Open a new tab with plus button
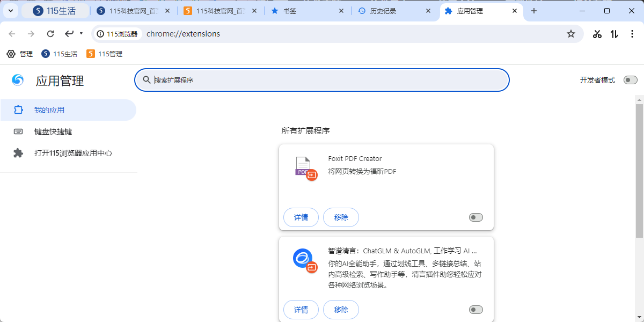Image resolution: width=644 pixels, height=322 pixels. (x=534, y=11)
